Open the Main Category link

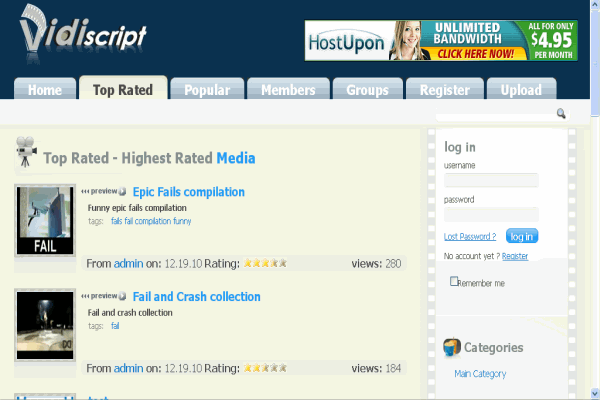[480, 374]
